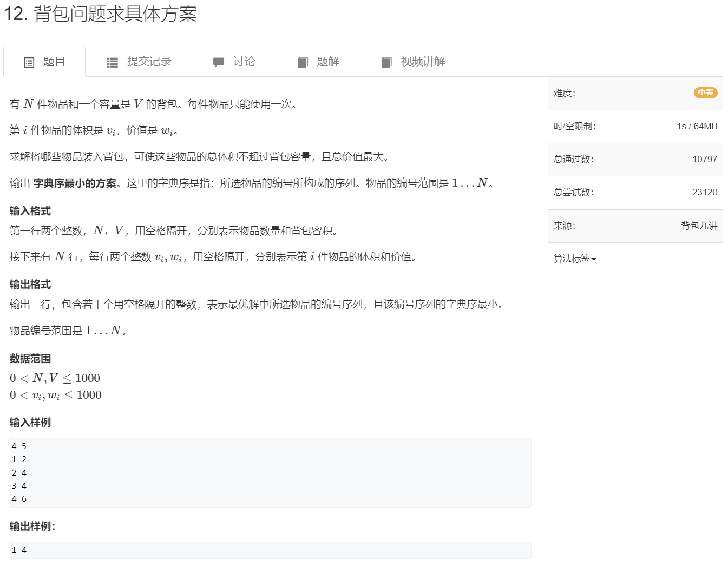
Task: Click the 中等 difficulty badge
Action: pyautogui.click(x=705, y=93)
